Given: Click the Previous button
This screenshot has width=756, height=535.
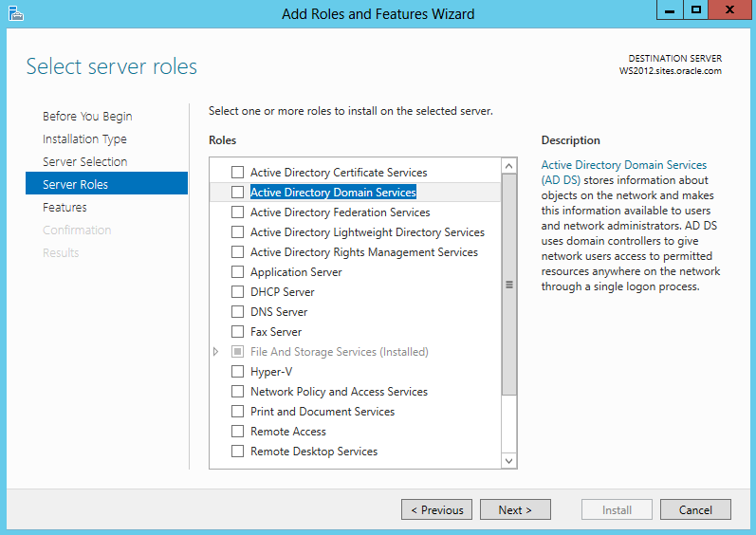Looking at the screenshot, I should (436, 509).
